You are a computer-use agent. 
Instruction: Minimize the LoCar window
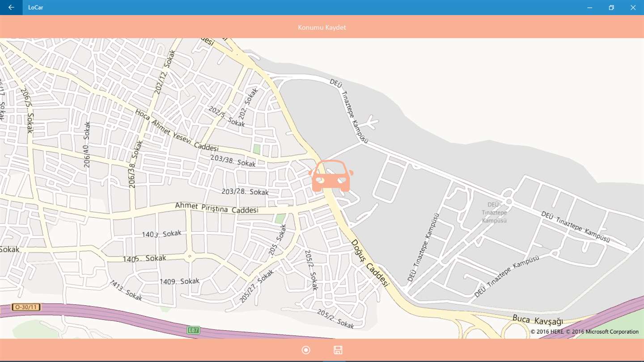tap(590, 7)
